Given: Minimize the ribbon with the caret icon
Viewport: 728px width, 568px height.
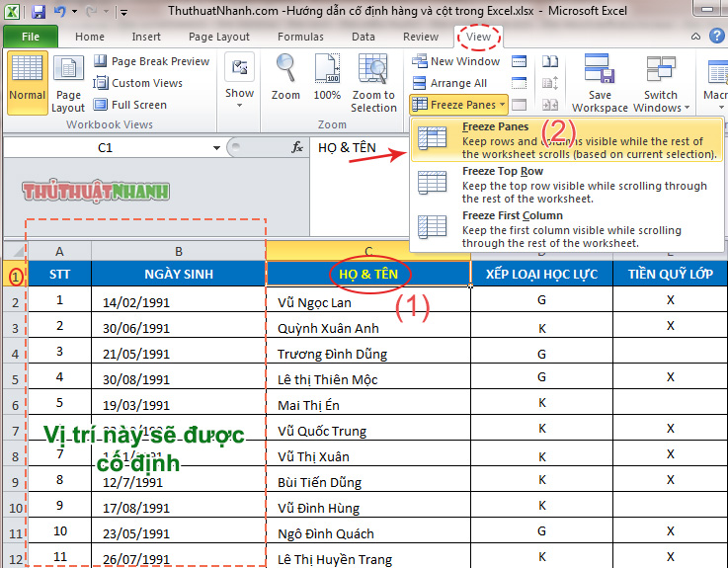Looking at the screenshot, I should 695,37.
